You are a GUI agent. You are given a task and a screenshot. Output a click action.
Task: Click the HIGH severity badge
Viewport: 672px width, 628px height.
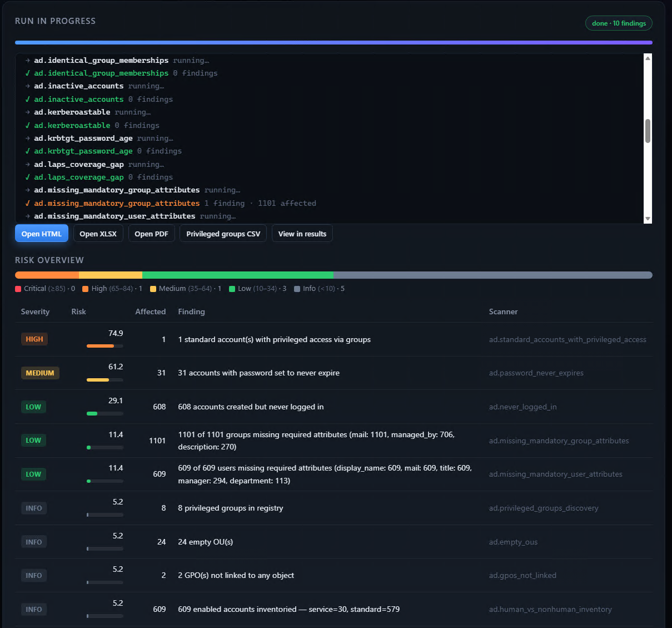[x=34, y=339]
